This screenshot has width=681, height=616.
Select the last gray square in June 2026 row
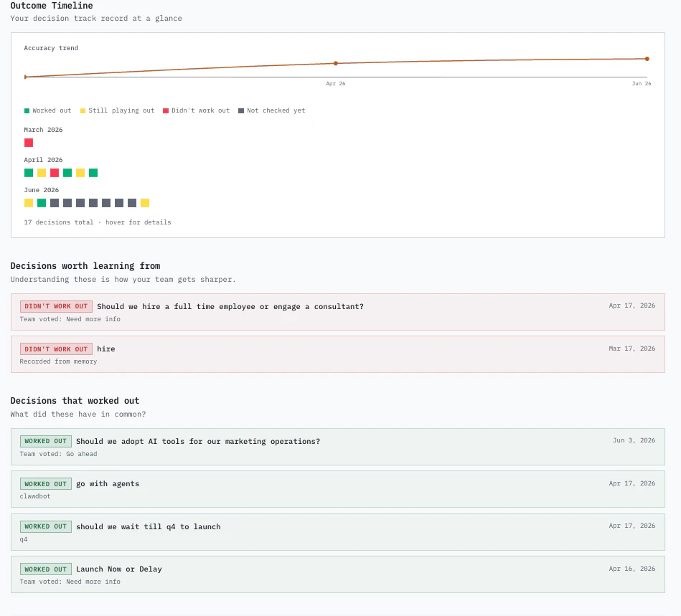pyautogui.click(x=132, y=203)
